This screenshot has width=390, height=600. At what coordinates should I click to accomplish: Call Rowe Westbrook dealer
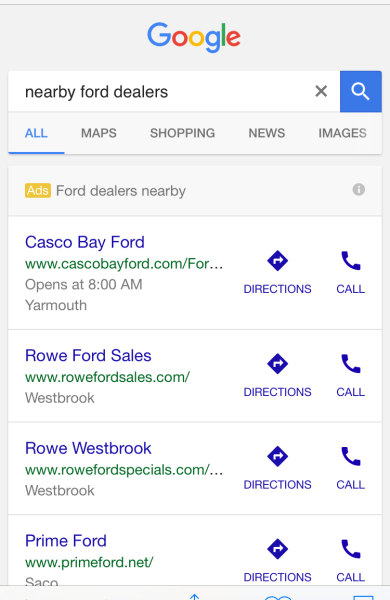[x=351, y=468]
